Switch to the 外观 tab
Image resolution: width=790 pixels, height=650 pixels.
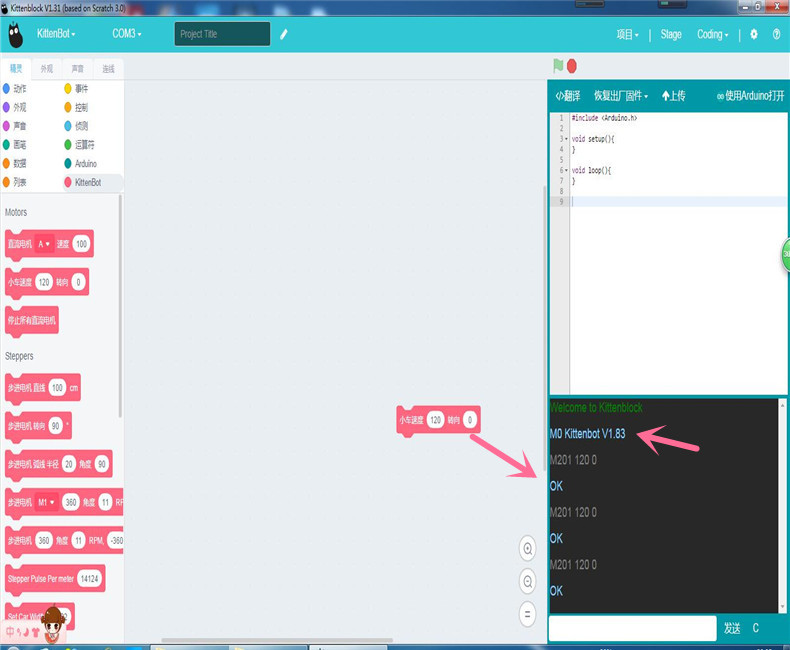pos(47,69)
